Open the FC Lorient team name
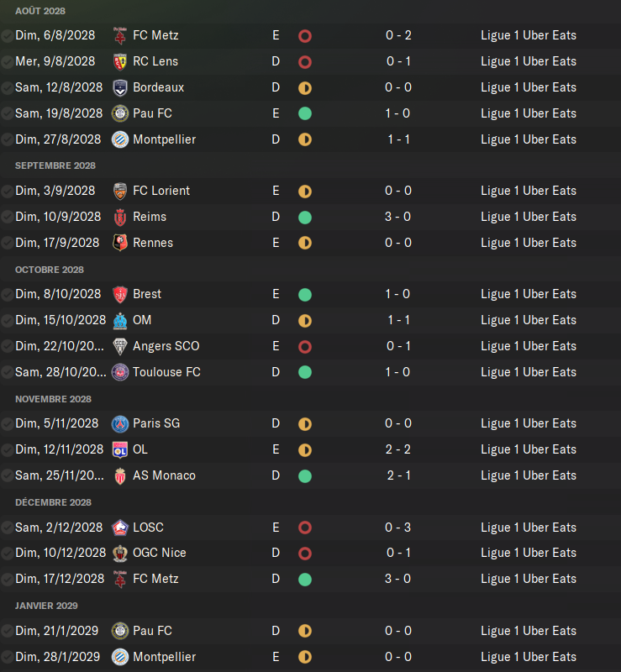The height and width of the screenshot is (672, 621). tap(161, 191)
